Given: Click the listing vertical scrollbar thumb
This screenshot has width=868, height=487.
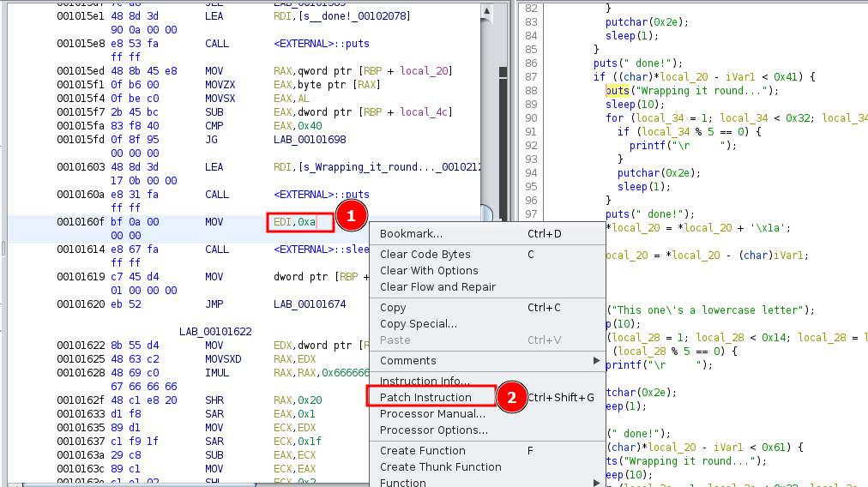Looking at the screenshot, I should [487, 213].
